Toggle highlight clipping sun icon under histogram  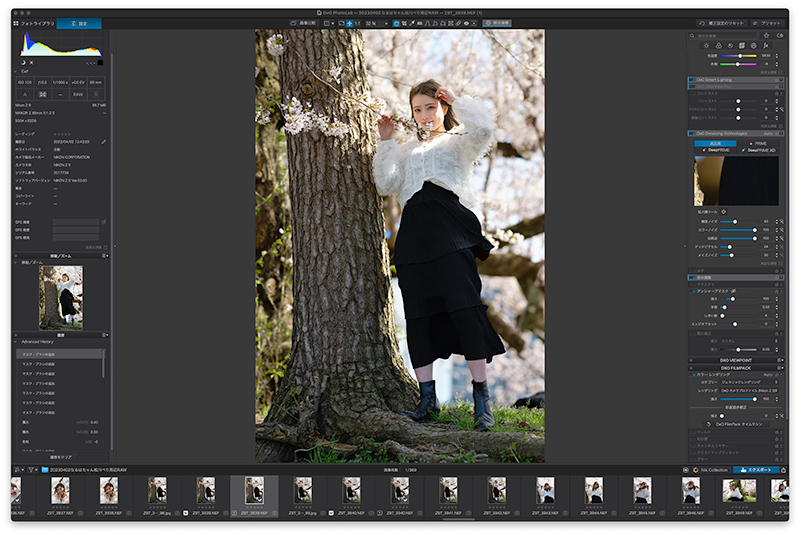click(32, 62)
